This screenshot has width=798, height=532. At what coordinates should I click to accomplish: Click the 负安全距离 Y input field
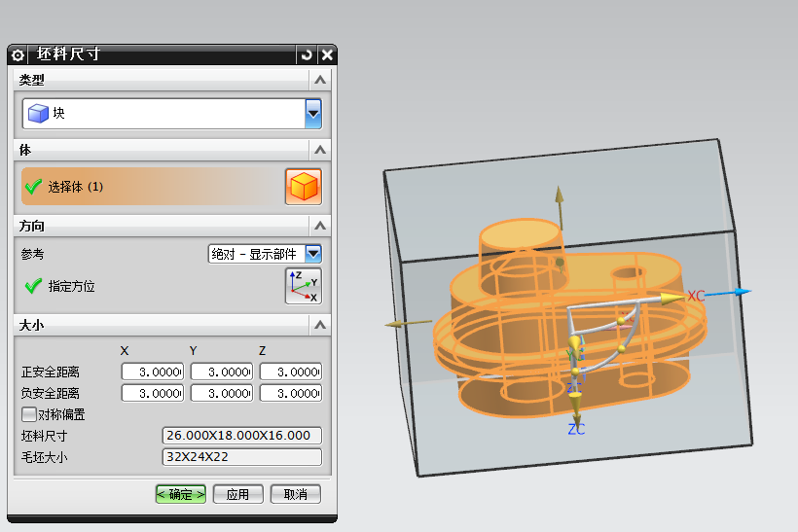(x=222, y=393)
